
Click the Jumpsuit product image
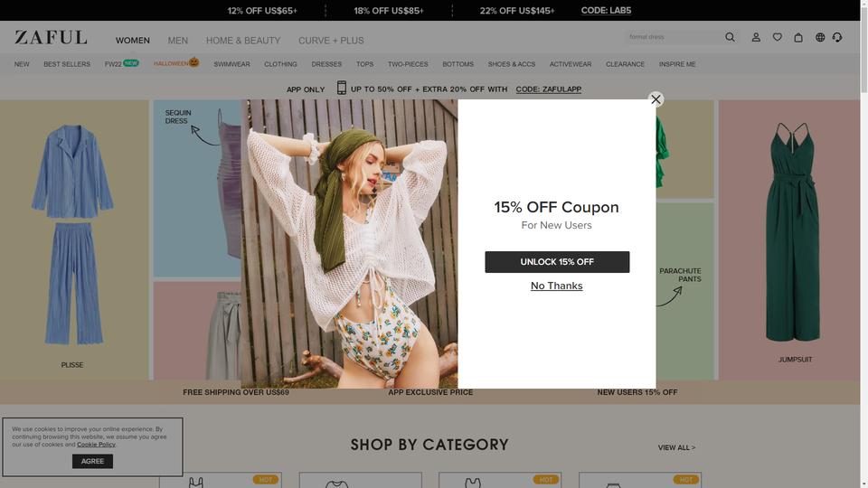click(792, 232)
